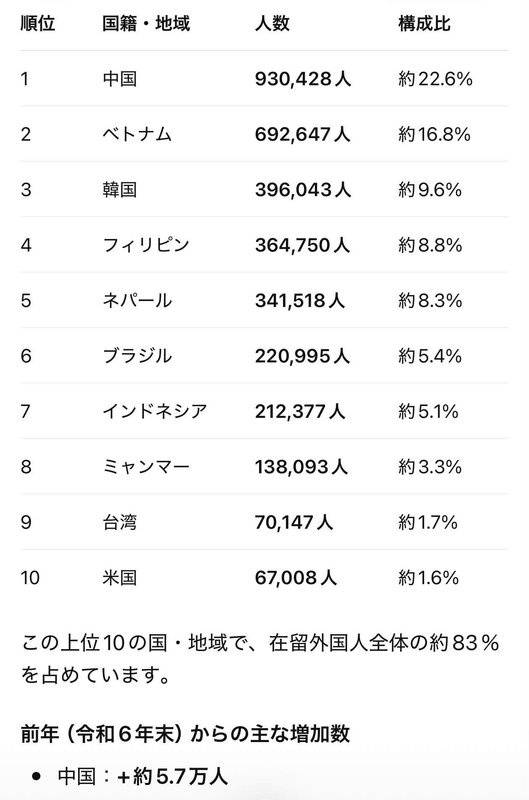Viewport: 529px width, 800px height.
Task: Select フィリピン in row four
Action: [x=146, y=245]
